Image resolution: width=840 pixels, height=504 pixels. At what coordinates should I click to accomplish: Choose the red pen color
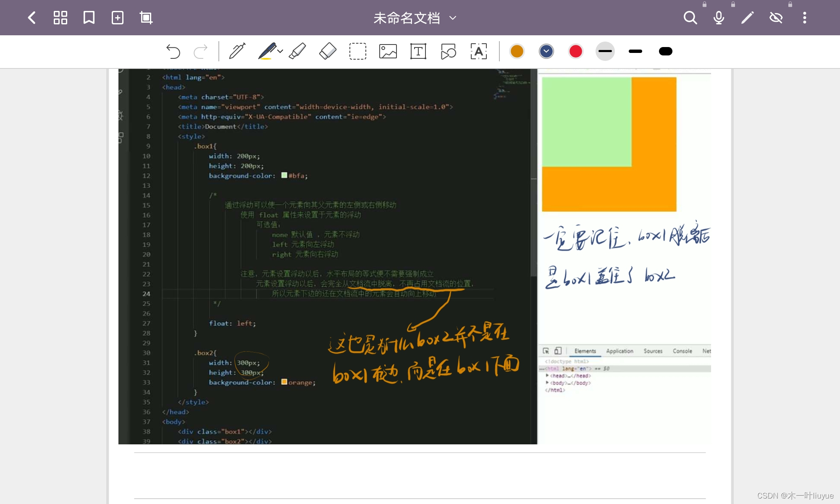coord(576,51)
